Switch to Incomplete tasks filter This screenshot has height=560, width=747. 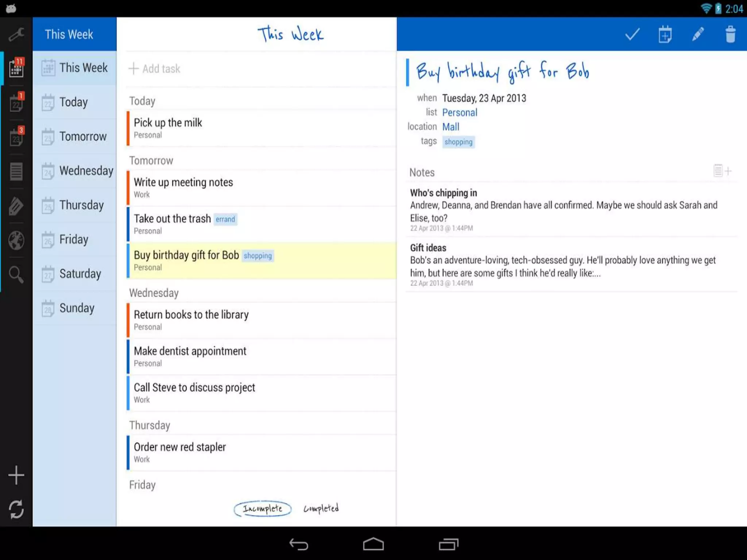click(263, 509)
